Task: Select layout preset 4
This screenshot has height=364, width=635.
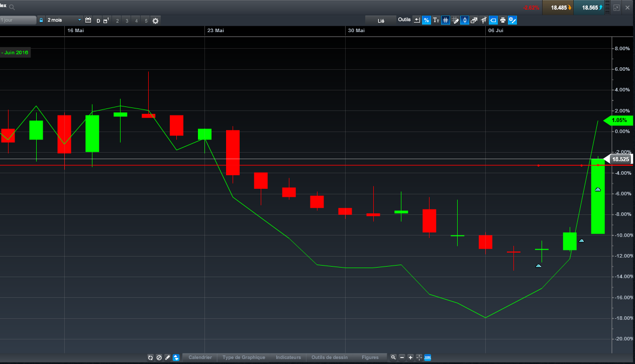Action: click(x=137, y=21)
